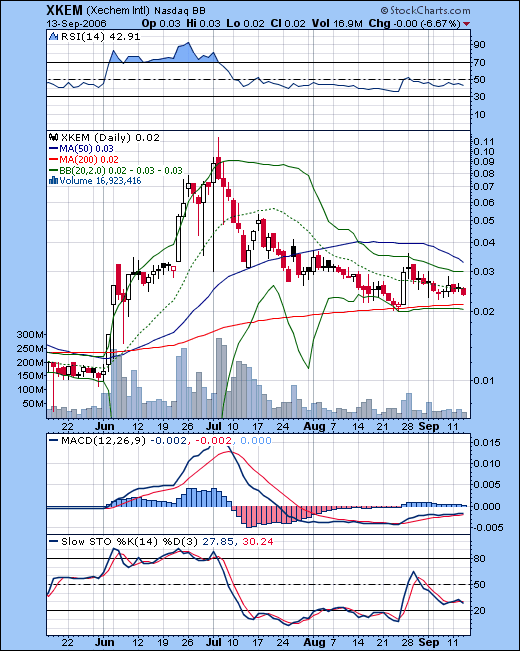Click the Aug label on bottom date axis
This screenshot has height=651, width=520.
pyautogui.click(x=314, y=642)
